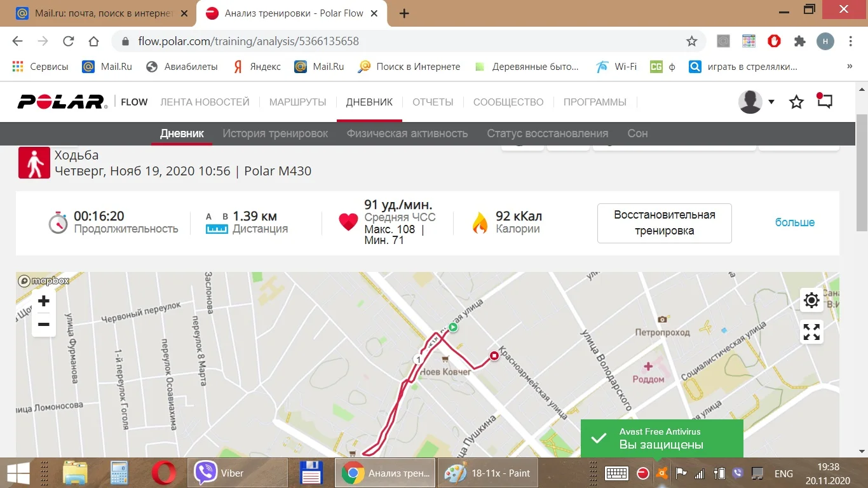Open map settings gear icon
The height and width of the screenshot is (488, 868).
click(x=811, y=300)
